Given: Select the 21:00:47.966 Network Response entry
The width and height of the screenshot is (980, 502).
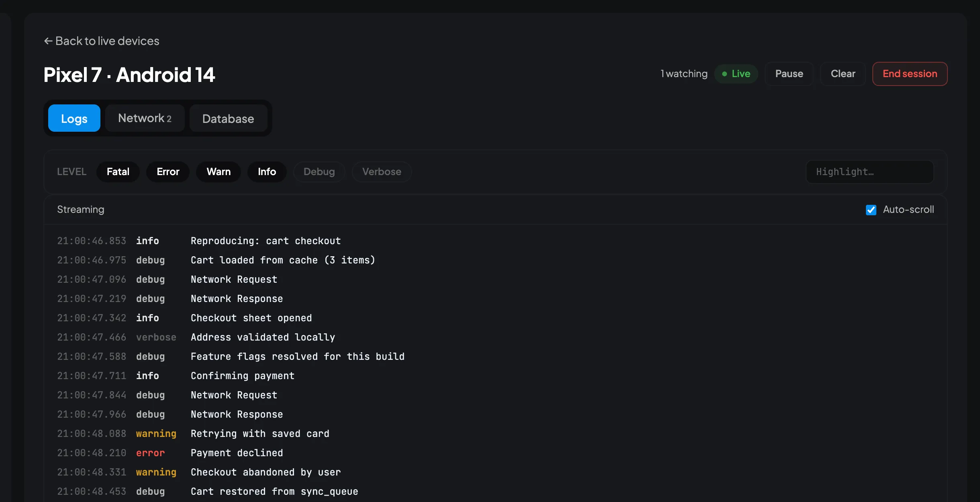Looking at the screenshot, I should (x=495, y=414).
